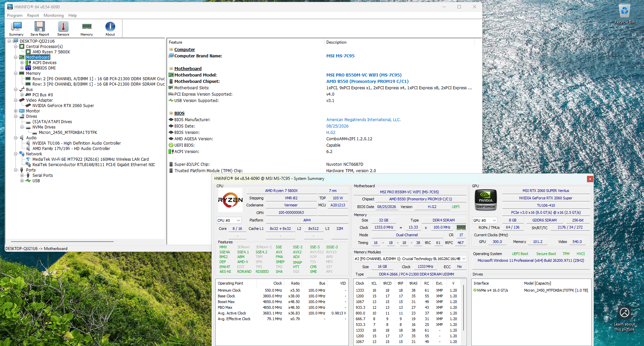644x346 pixels.
Task: Expand the ACPI Devices tree node
Action: pos(22,63)
